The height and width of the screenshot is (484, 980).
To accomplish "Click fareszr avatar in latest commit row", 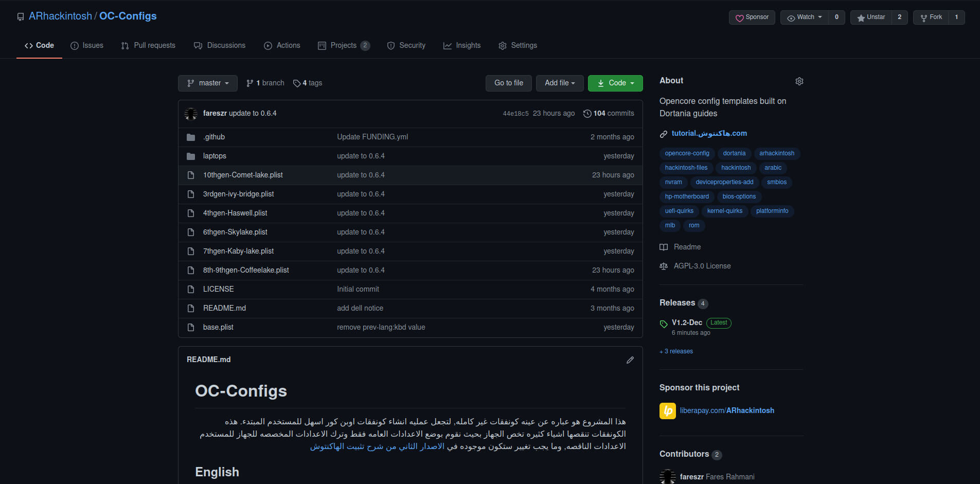I will click(x=191, y=114).
